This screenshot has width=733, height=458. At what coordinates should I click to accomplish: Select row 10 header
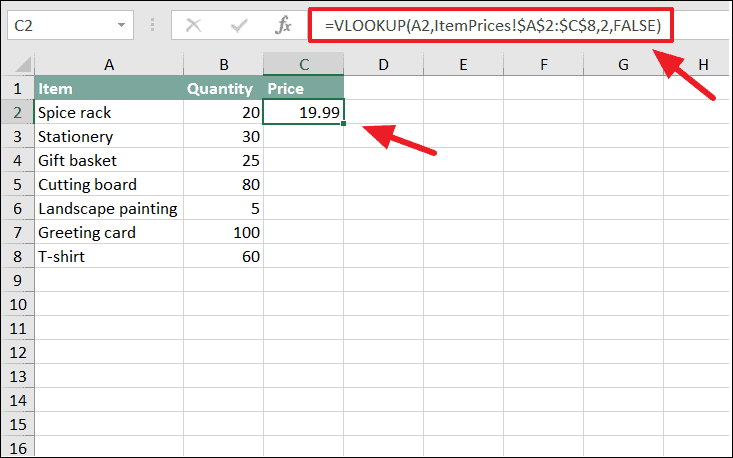pos(18,304)
